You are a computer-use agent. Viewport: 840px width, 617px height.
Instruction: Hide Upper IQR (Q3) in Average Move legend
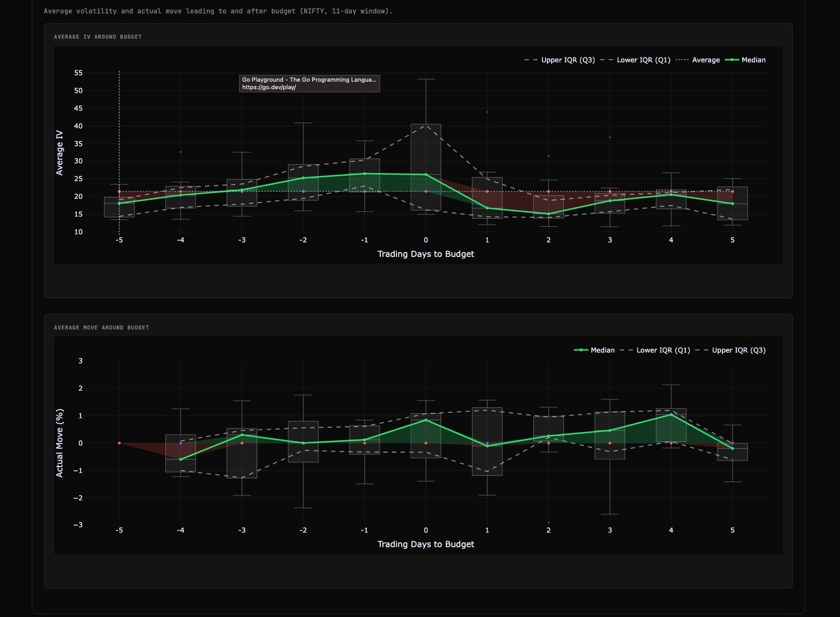738,350
